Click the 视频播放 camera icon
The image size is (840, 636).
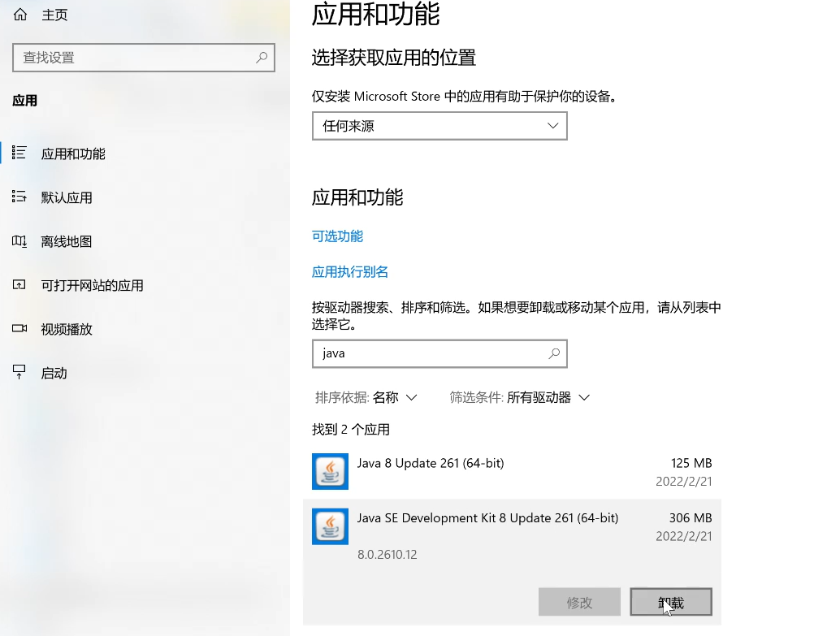point(19,328)
